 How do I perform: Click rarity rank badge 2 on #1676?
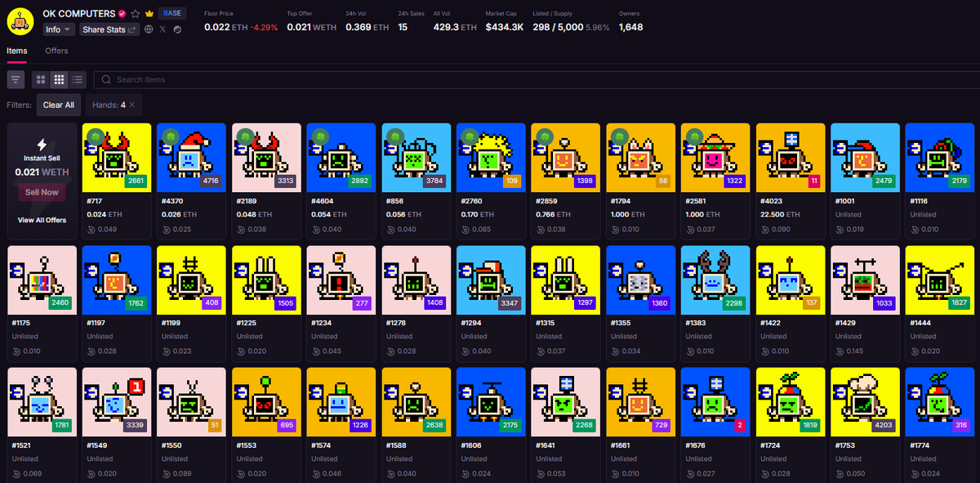tap(740, 425)
